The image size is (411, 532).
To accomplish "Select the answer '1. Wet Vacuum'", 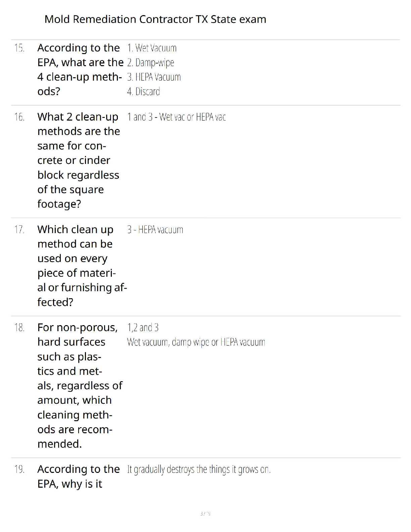I will pyautogui.click(x=152, y=48).
